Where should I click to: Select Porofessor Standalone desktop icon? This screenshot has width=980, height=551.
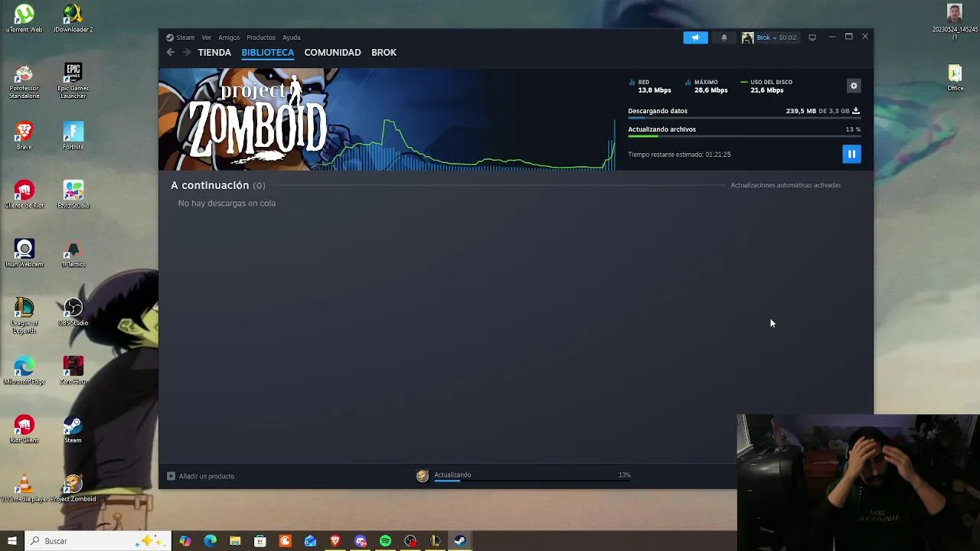(x=24, y=81)
